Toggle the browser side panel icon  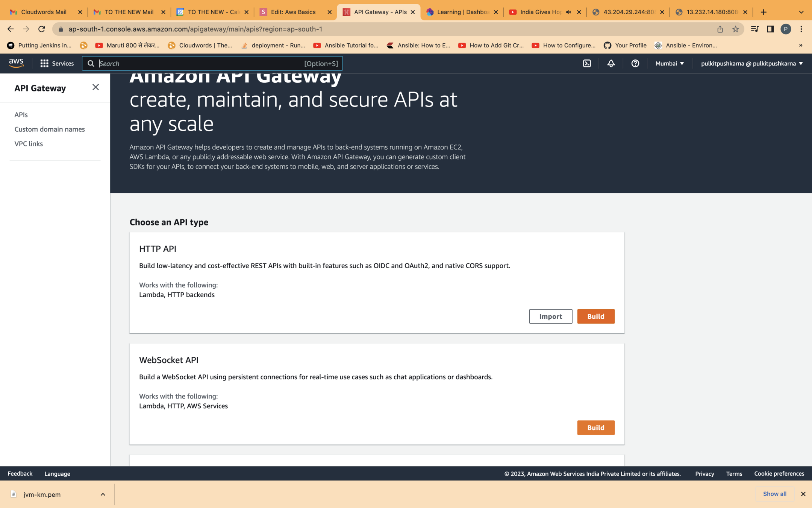click(770, 29)
